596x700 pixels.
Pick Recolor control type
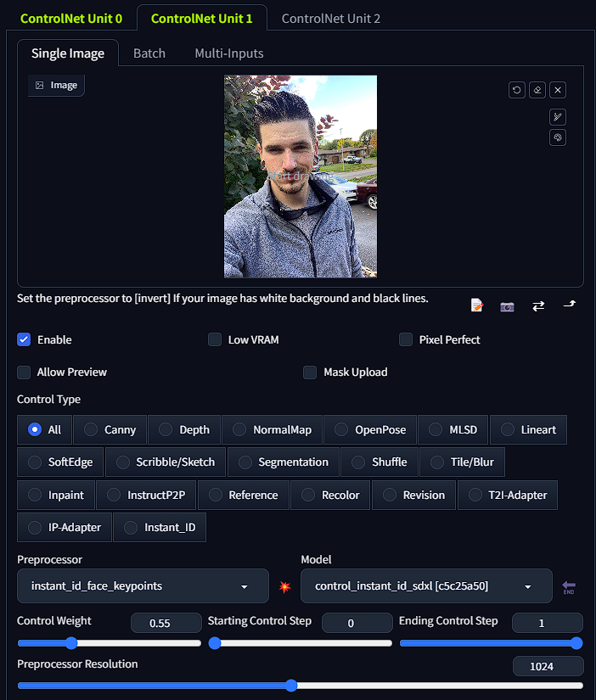330,495
